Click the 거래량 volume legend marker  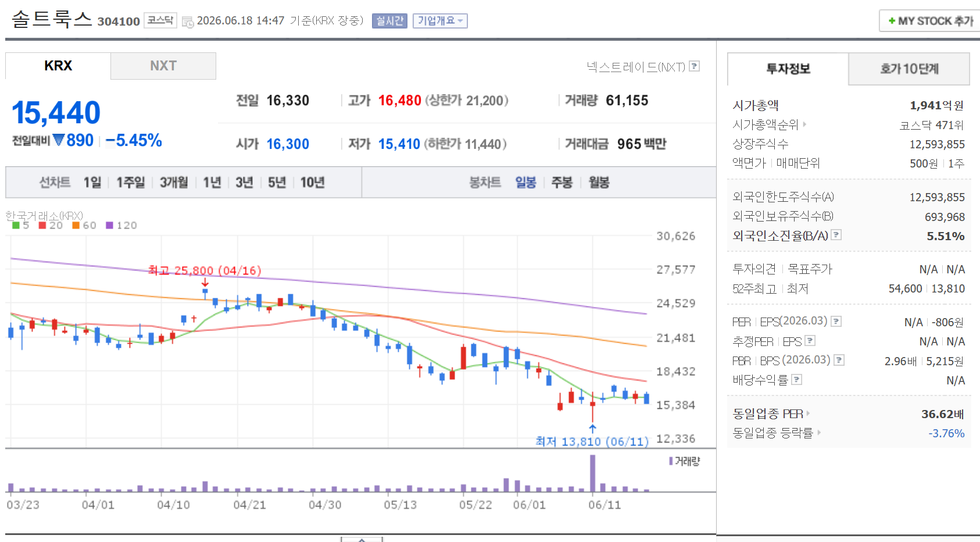pyautogui.click(x=671, y=461)
